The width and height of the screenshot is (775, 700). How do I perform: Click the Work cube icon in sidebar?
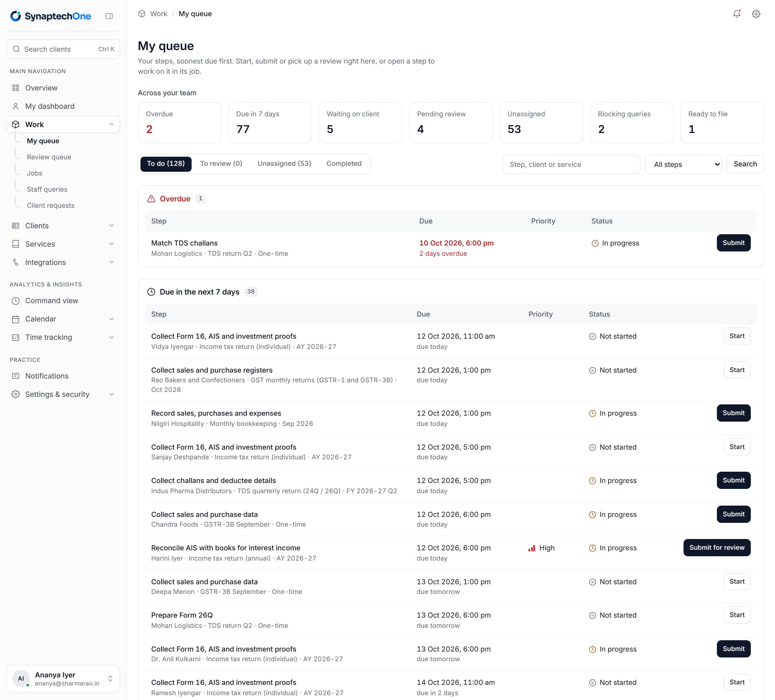(15, 125)
